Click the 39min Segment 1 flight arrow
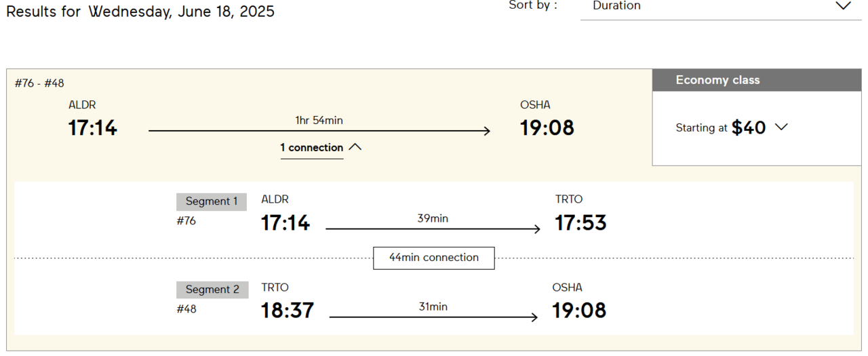This screenshot has height=356, width=868. click(433, 229)
